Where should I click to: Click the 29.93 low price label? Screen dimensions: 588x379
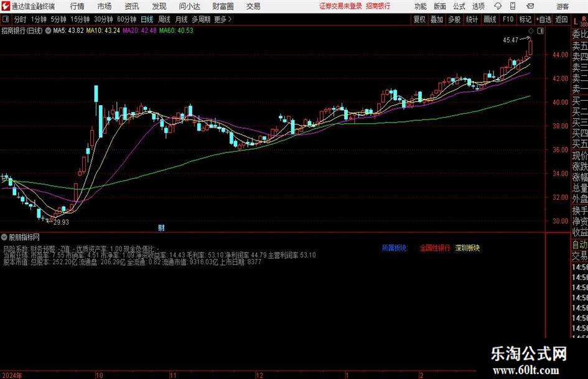click(x=61, y=222)
